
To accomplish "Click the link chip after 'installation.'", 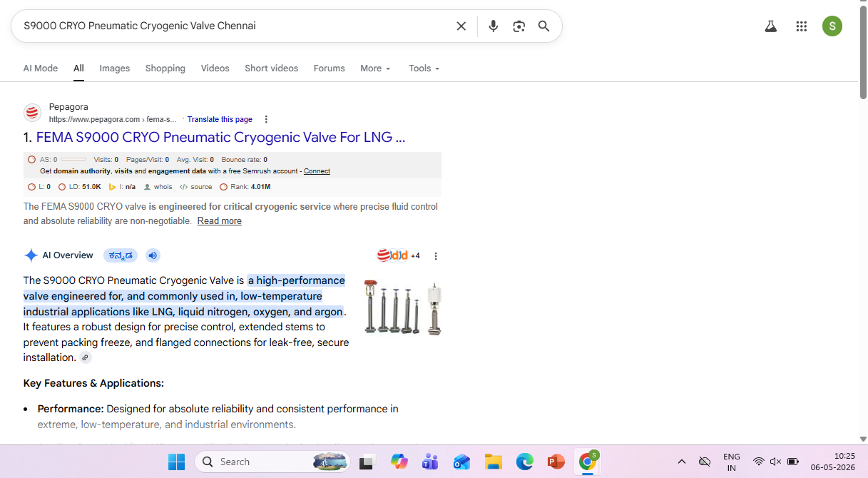I will point(86,358).
